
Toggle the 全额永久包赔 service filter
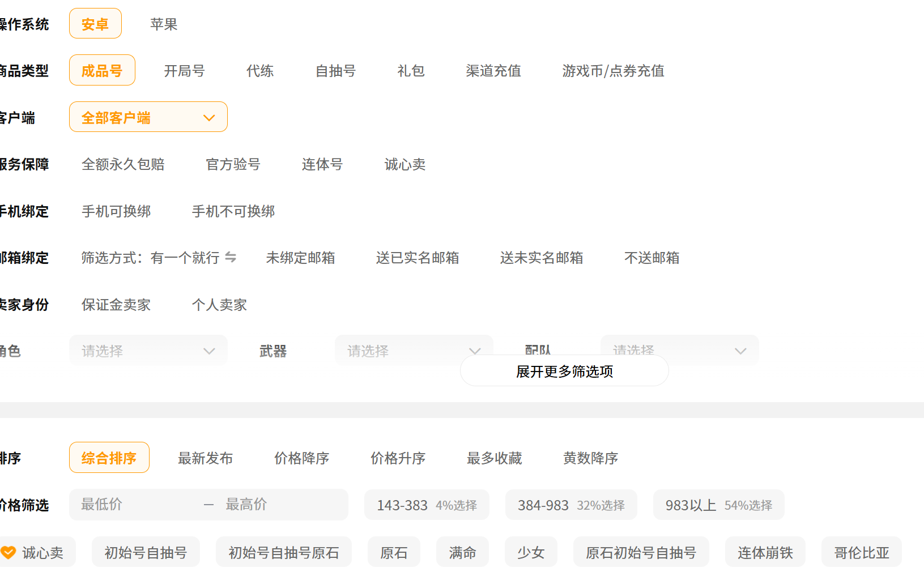123,164
